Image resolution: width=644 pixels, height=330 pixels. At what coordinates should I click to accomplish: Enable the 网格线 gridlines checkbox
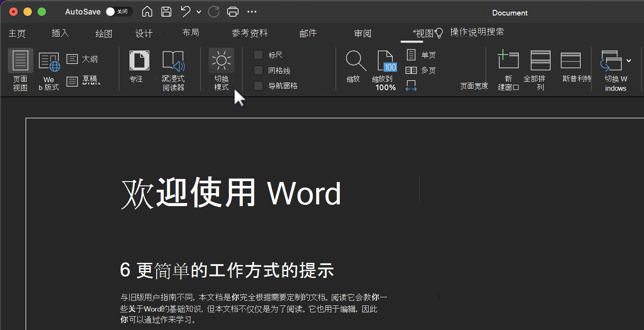(x=258, y=70)
